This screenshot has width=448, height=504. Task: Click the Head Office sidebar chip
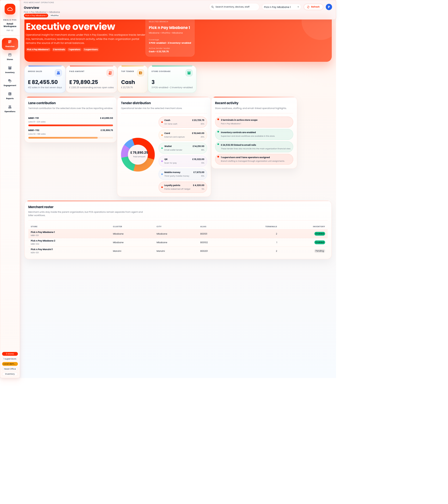click(x=10, y=369)
